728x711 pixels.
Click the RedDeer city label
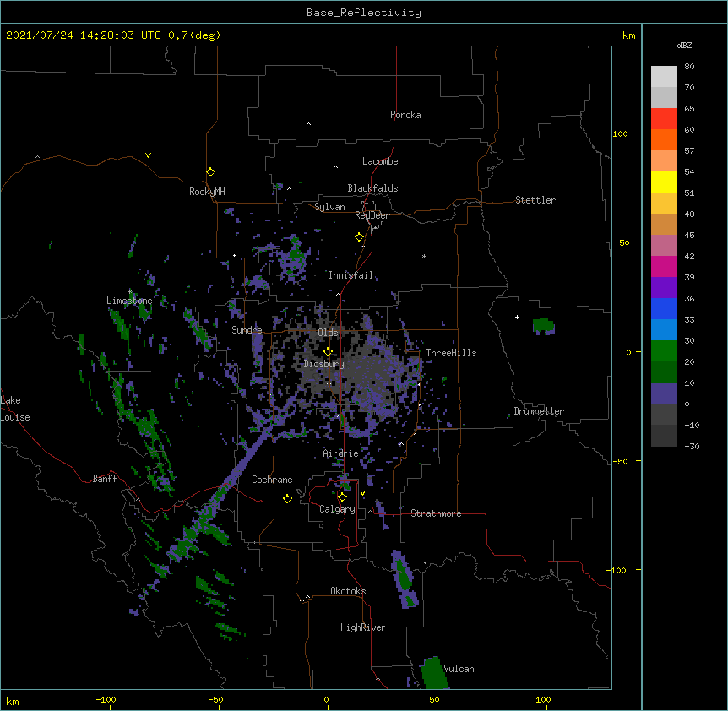(x=372, y=215)
